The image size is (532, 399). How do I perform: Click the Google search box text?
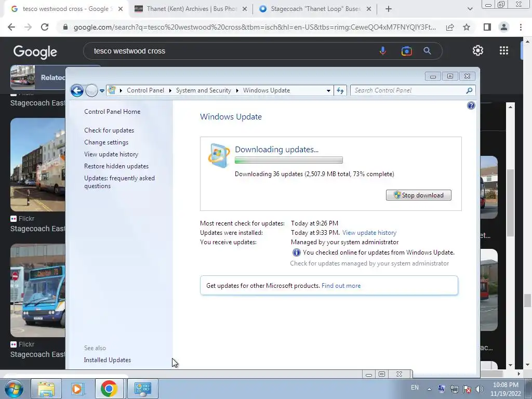[129, 51]
